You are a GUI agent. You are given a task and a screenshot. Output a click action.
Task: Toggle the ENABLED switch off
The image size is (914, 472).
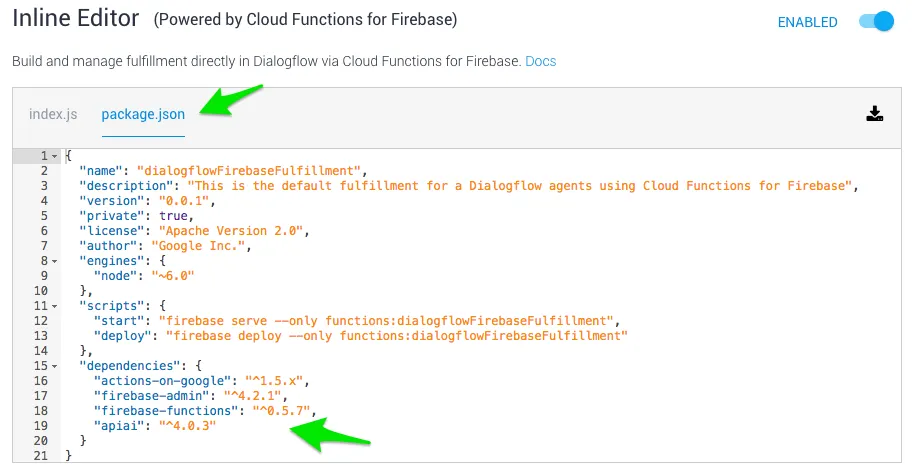tap(876, 22)
